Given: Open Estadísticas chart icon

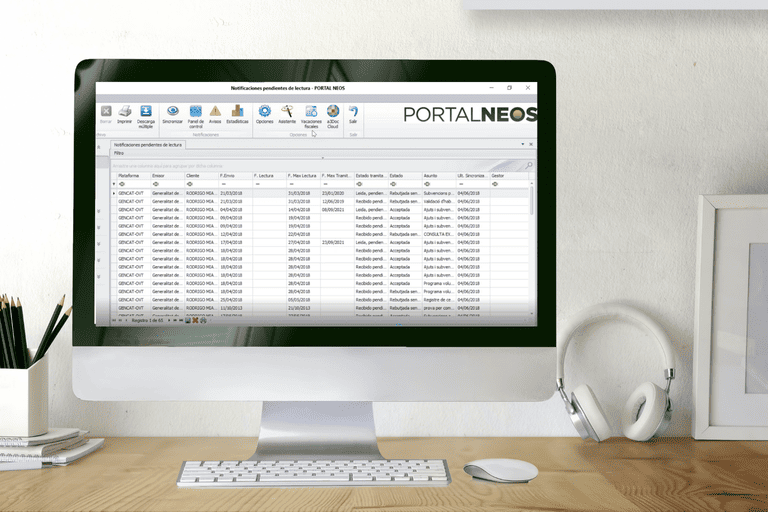Looking at the screenshot, I should pos(238,114).
